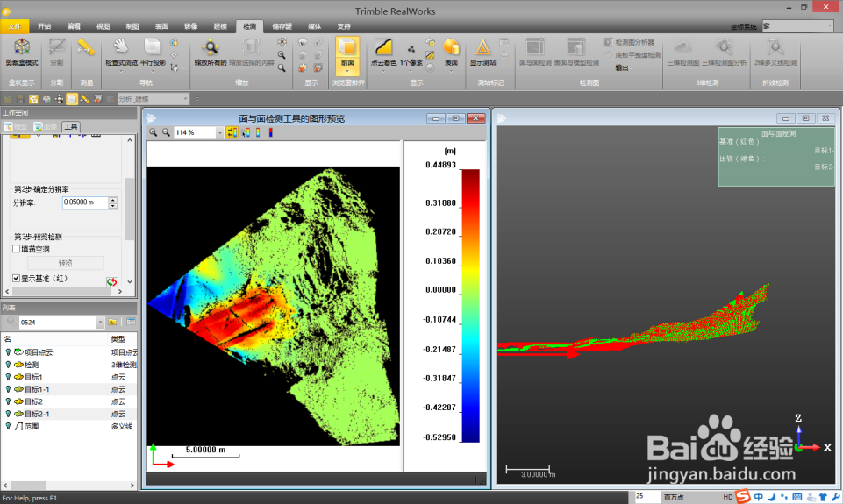Screen dimensions: 843x504
Task: Toggle visibility bulb of 范围 polyline
Action: (8, 426)
